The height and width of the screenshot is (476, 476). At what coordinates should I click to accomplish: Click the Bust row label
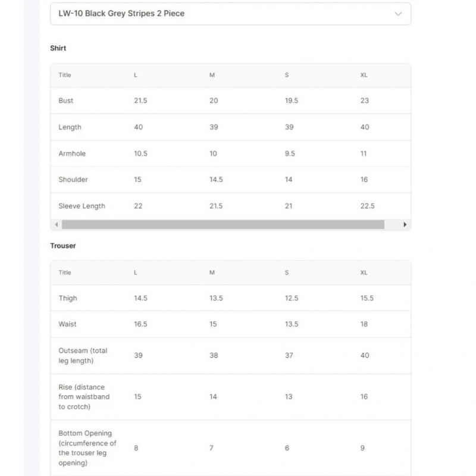66,101
